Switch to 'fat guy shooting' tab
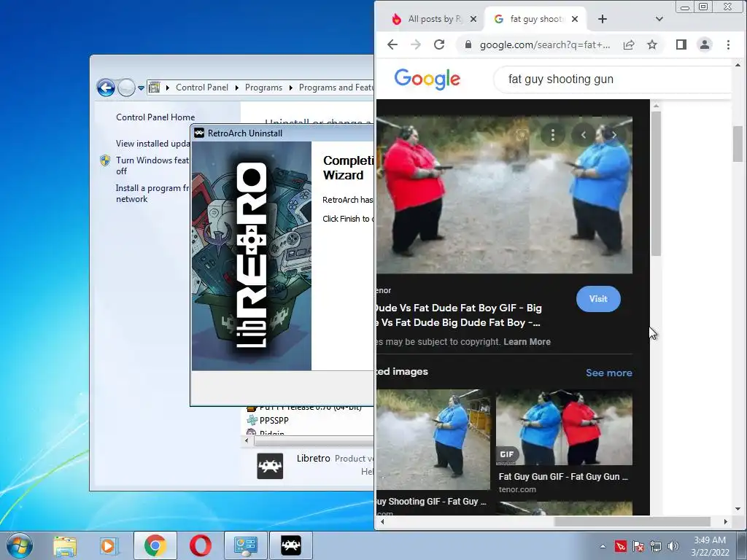Screen dimensions: 747x560 535,19
